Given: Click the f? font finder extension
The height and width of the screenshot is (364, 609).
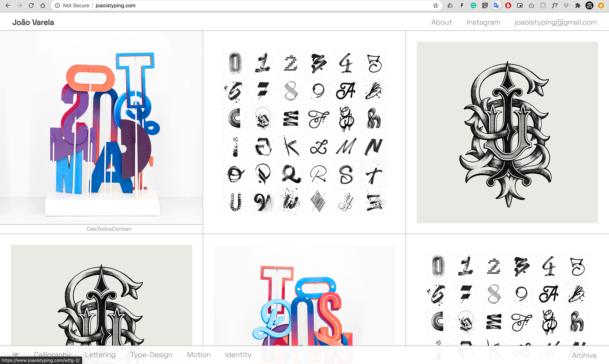Looking at the screenshot, I should 555,5.
